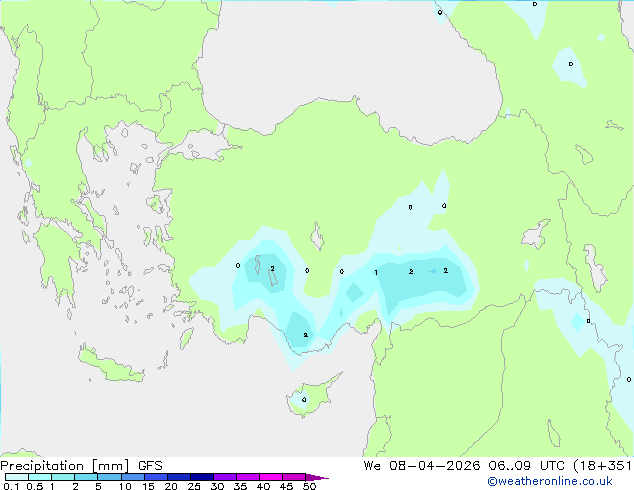
Task: Choose the 2–5 mm legend color box
Action: pos(86,477)
